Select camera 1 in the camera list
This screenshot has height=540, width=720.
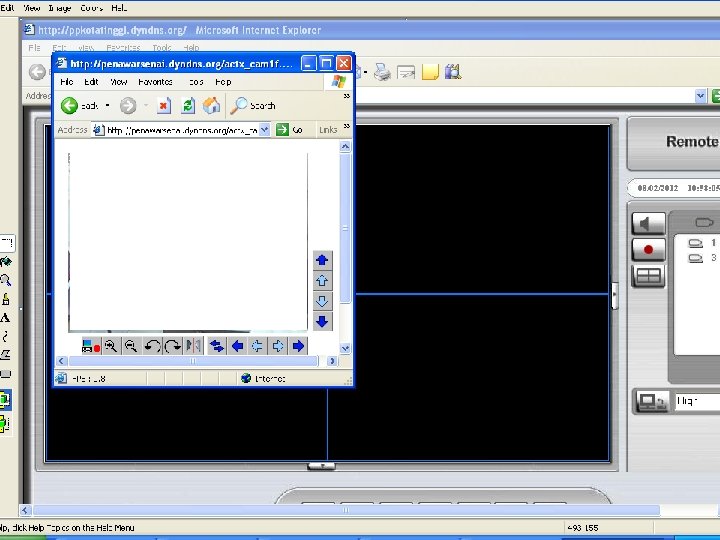(x=703, y=242)
